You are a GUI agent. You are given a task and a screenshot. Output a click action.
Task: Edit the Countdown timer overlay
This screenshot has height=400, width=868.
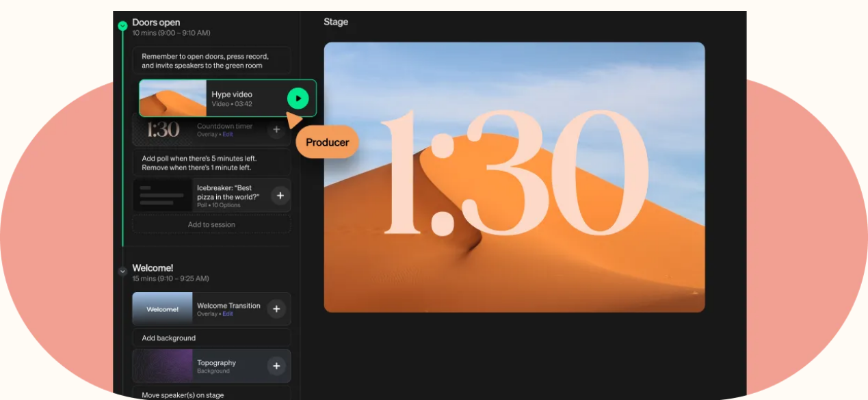pos(227,134)
